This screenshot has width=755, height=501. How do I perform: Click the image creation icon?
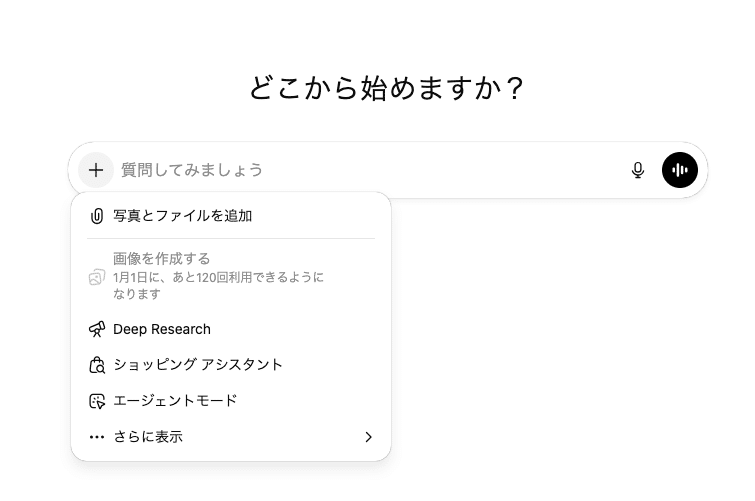[x=97, y=277]
